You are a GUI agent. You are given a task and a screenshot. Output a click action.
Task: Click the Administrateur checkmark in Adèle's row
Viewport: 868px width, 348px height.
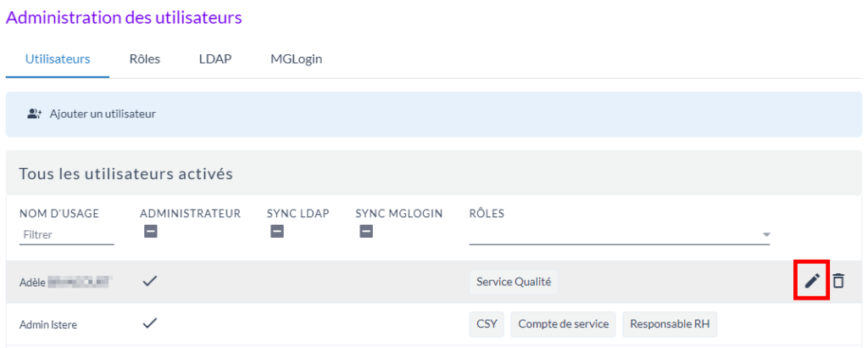pyautogui.click(x=150, y=281)
